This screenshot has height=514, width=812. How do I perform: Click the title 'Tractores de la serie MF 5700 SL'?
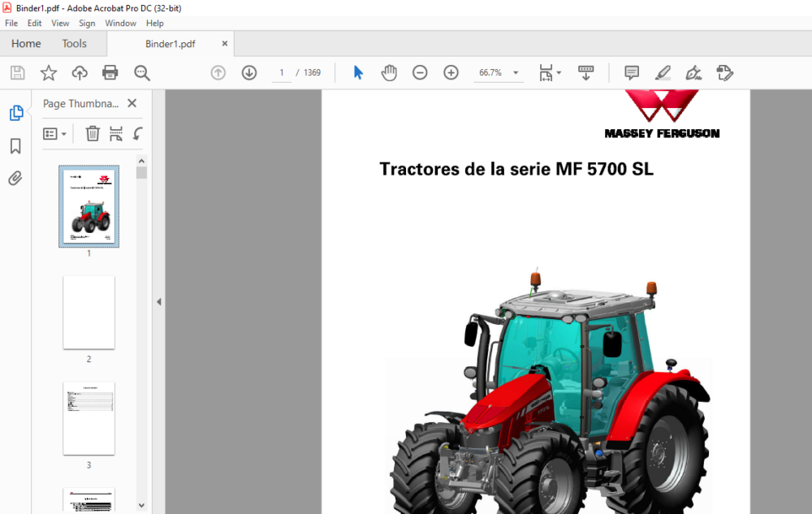[516, 169]
